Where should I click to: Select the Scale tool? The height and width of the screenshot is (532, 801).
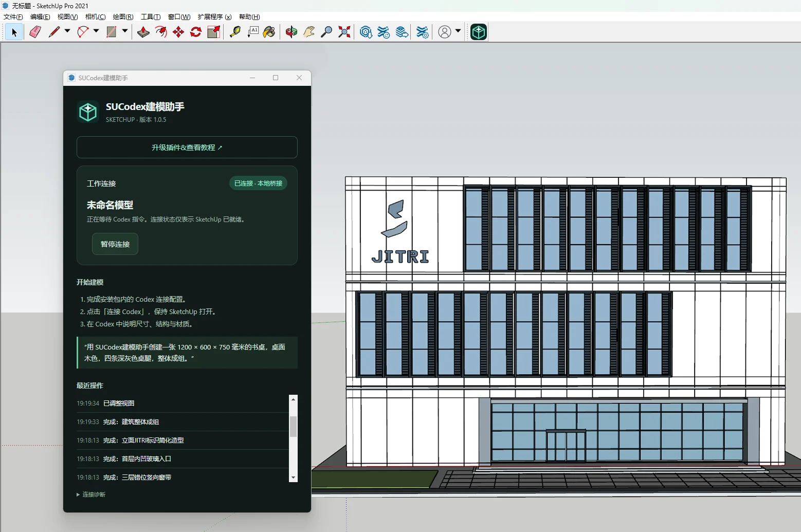pyautogui.click(x=213, y=32)
